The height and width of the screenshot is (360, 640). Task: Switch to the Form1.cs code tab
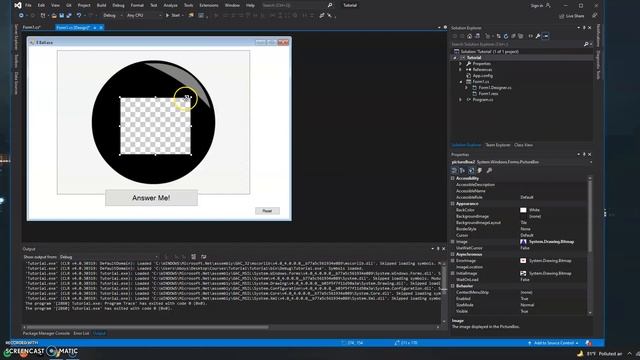click(x=31, y=27)
